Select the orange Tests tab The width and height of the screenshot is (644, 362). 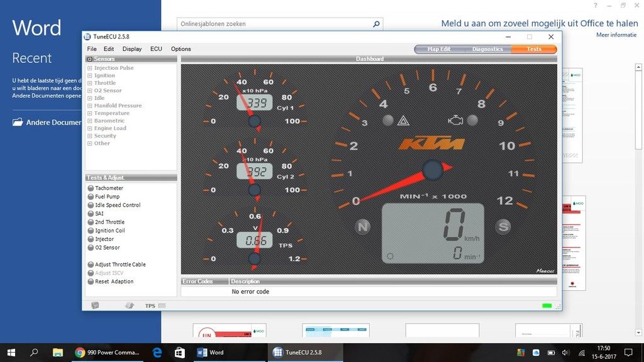(x=534, y=49)
